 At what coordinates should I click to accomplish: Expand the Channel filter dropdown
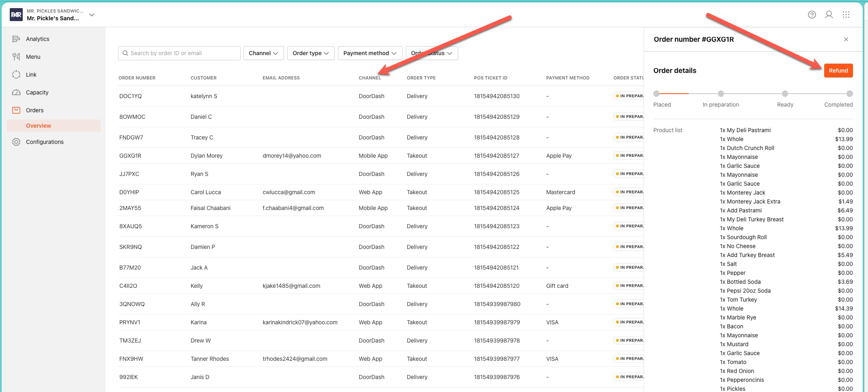click(263, 53)
